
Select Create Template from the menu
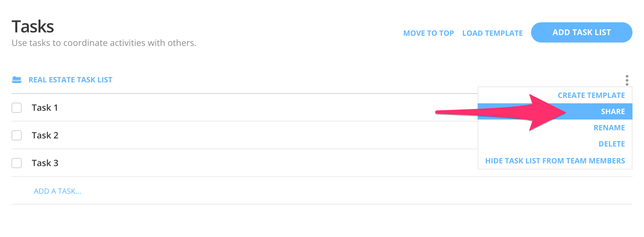tap(591, 96)
